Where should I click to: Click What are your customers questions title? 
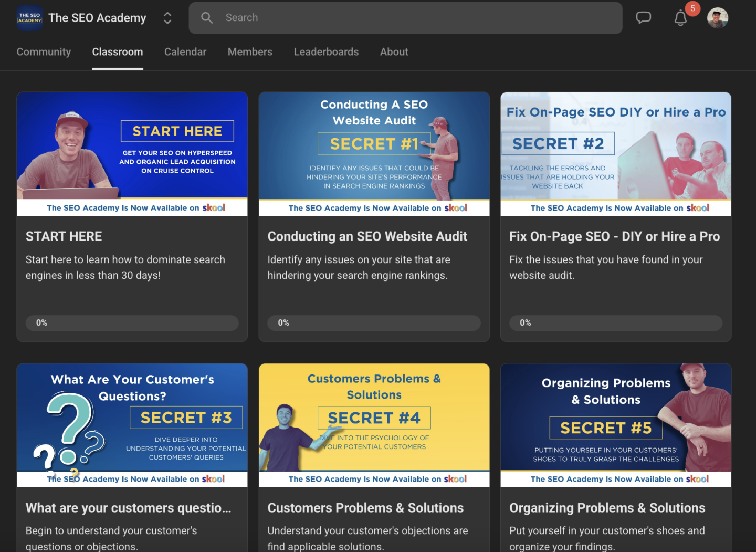click(129, 508)
